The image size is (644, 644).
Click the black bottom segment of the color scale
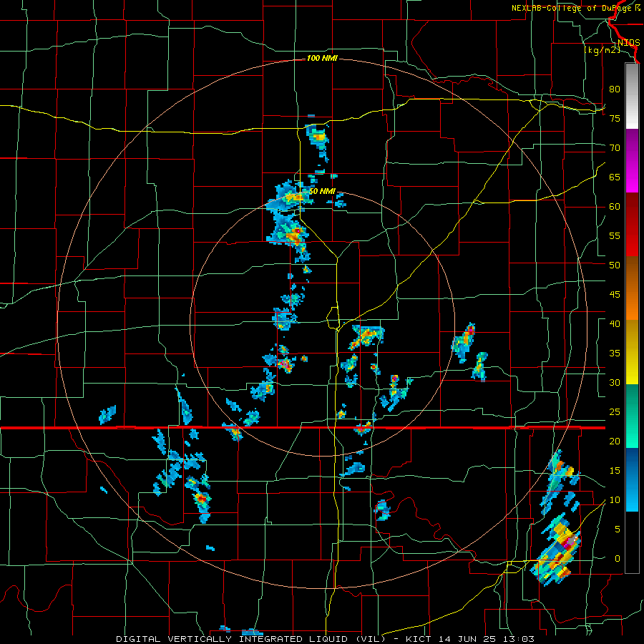pyautogui.click(x=632, y=542)
